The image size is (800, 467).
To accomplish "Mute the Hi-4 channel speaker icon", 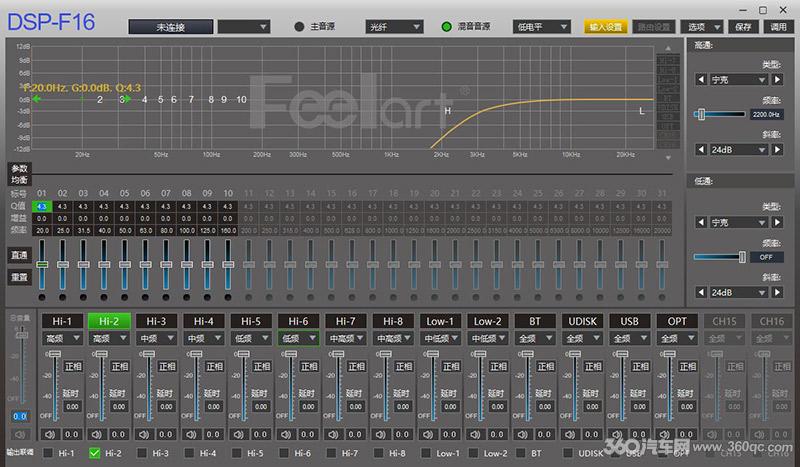I will (x=191, y=434).
